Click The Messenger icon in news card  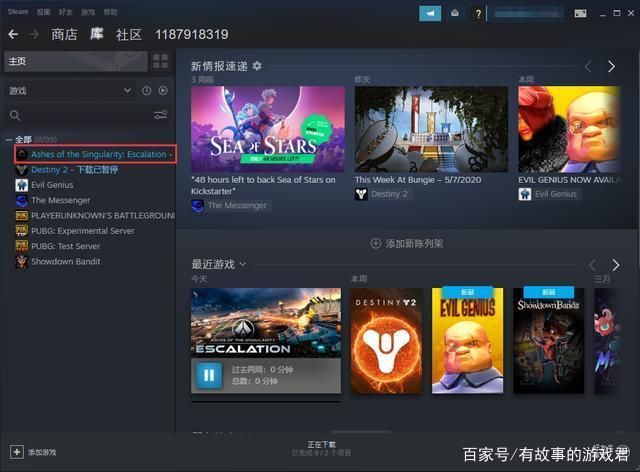198,205
